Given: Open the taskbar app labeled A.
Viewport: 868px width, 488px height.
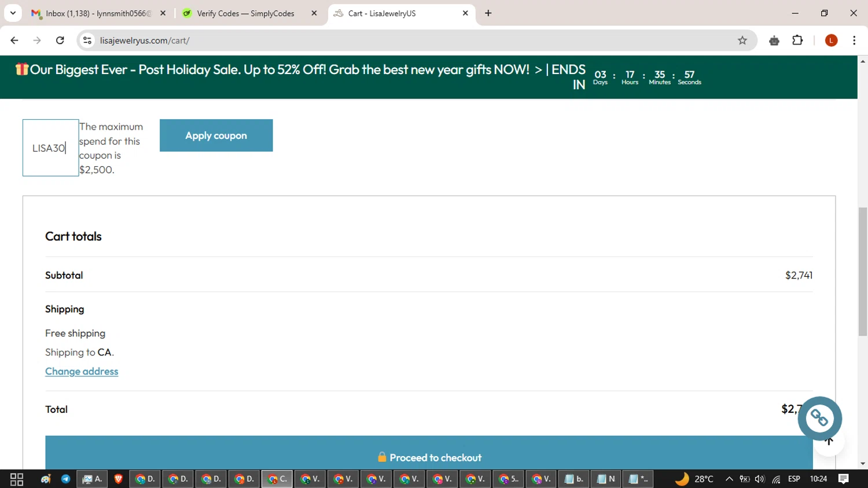Looking at the screenshot, I should pyautogui.click(x=92, y=479).
